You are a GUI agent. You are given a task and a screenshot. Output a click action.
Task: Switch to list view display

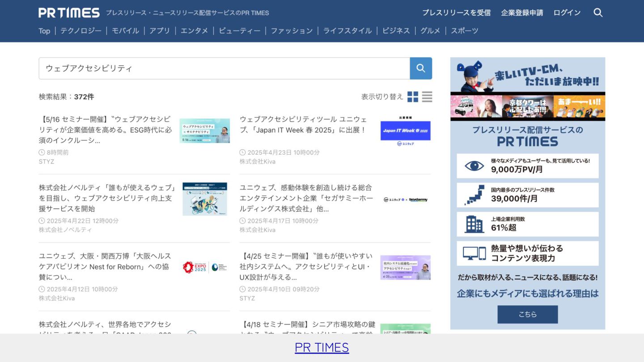point(427,97)
